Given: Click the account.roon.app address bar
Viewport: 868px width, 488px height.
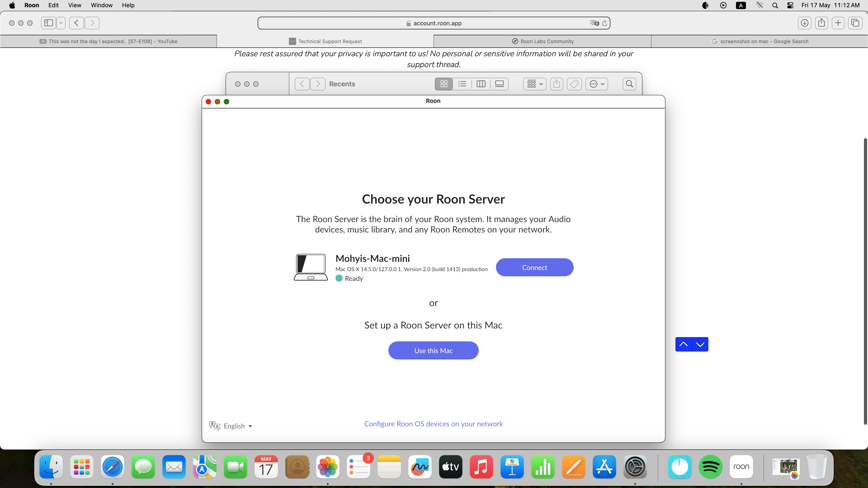Looking at the screenshot, I should pos(434,23).
